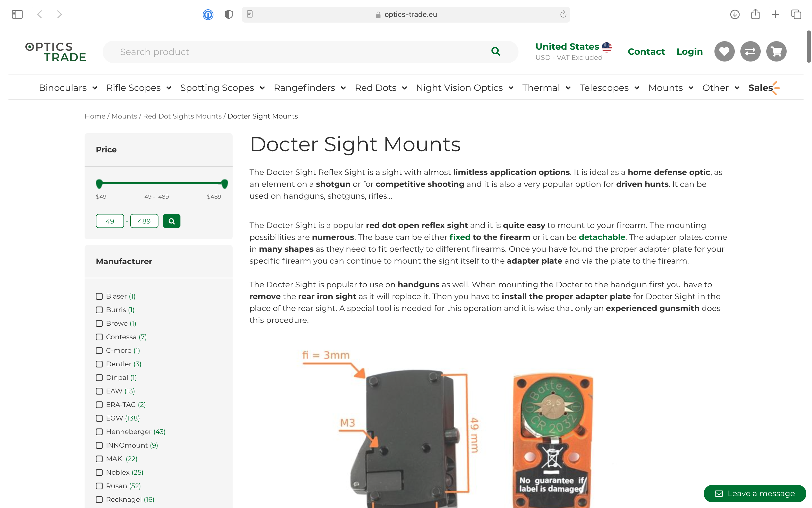Show downloads with the download icon

735,14
